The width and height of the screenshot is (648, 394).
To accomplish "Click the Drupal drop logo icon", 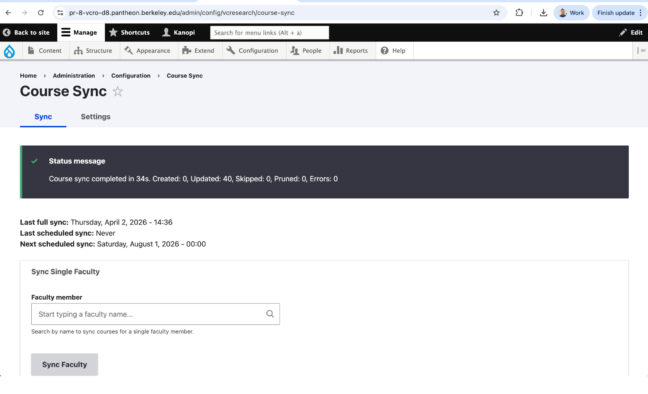I will pyautogui.click(x=9, y=51).
